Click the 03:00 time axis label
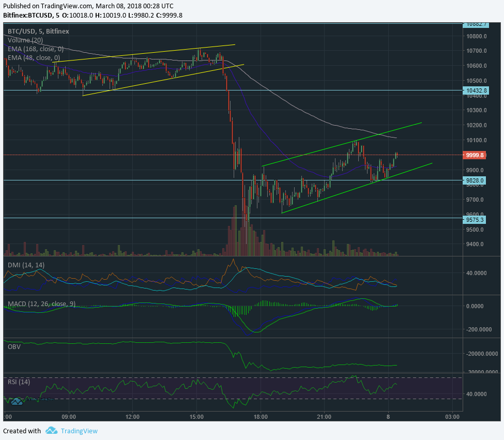This screenshot has height=440, width=504. pos(452,417)
